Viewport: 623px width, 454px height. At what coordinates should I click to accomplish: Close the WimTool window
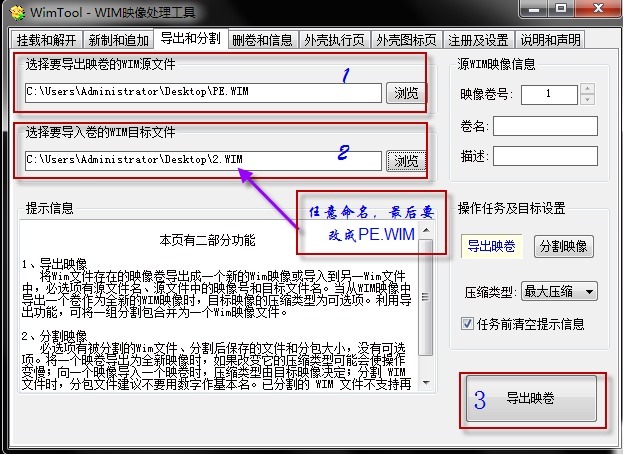[597, 9]
